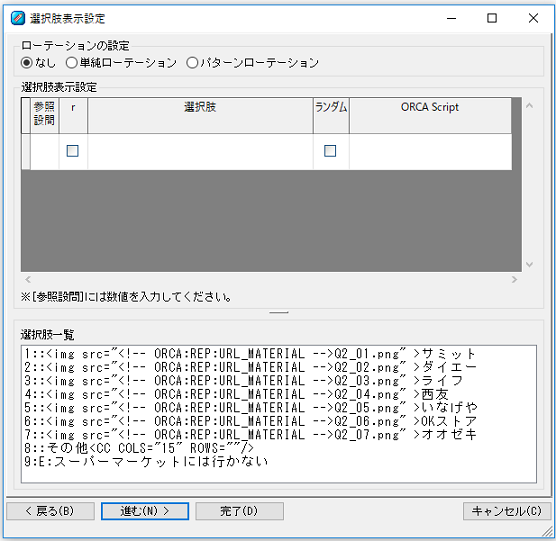Viewport: 556px width, 541px height.
Task: Click the grid scroll left arrow
Action: (x=28, y=279)
